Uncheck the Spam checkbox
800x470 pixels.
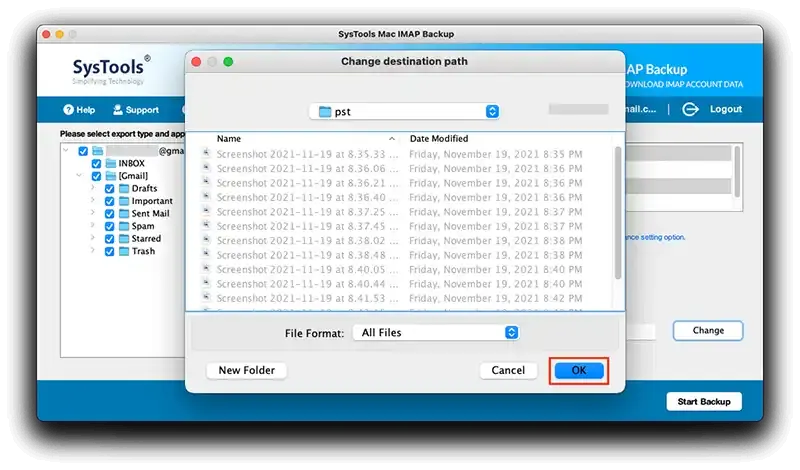(x=109, y=227)
